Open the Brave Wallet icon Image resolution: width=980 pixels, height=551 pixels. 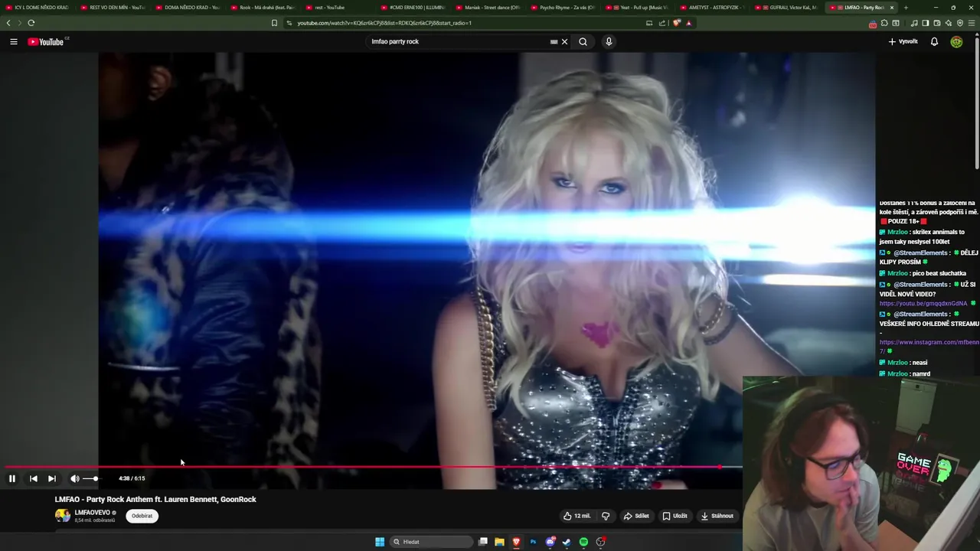coord(937,23)
